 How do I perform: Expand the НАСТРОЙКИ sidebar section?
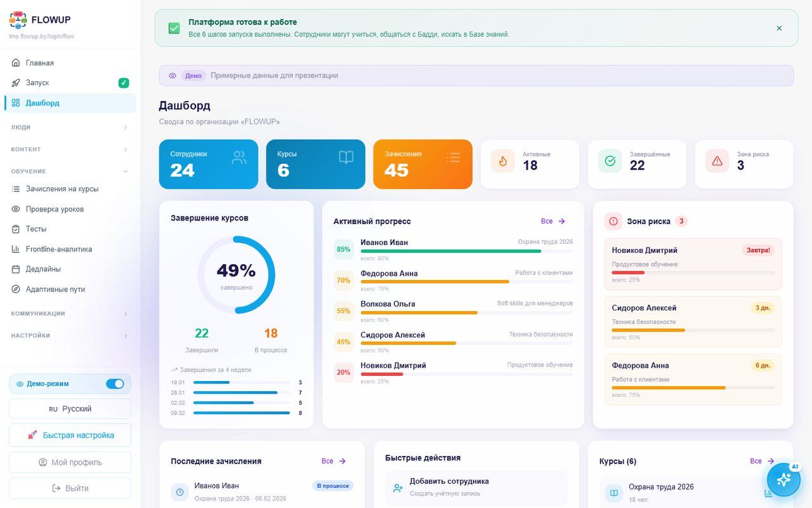pyautogui.click(x=70, y=335)
